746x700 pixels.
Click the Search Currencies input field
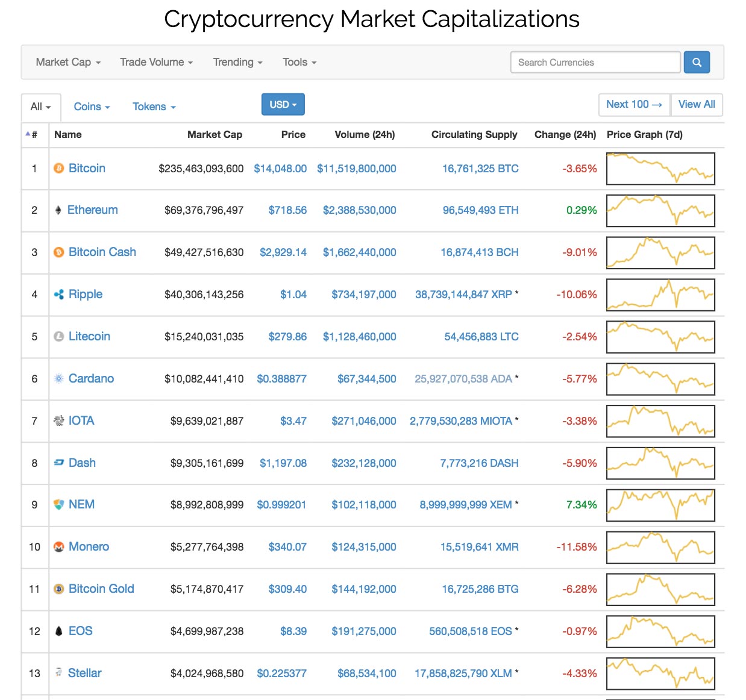point(595,62)
